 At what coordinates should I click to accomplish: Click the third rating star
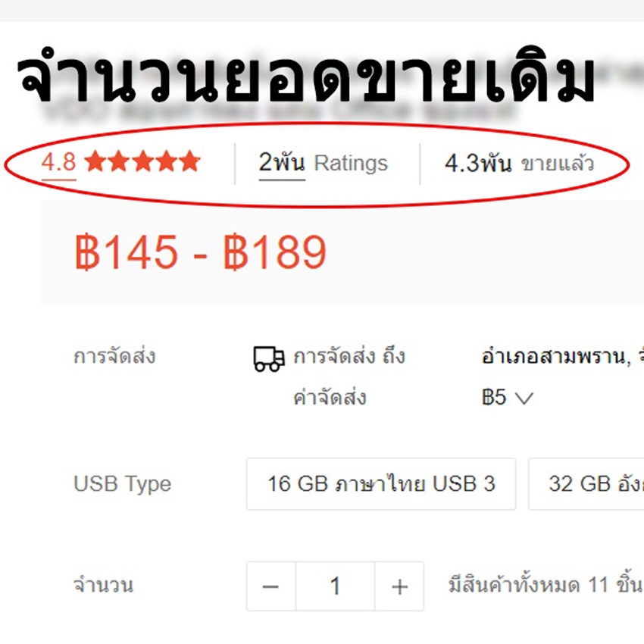tap(143, 161)
